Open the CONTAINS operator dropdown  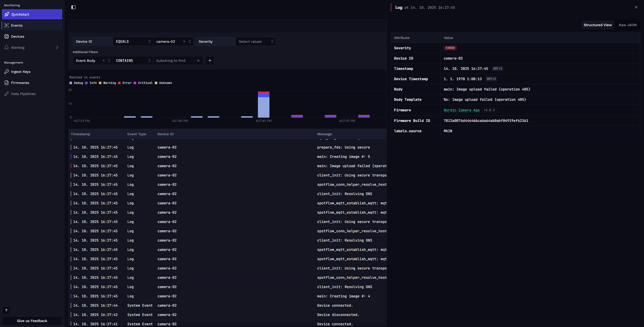[132, 60]
